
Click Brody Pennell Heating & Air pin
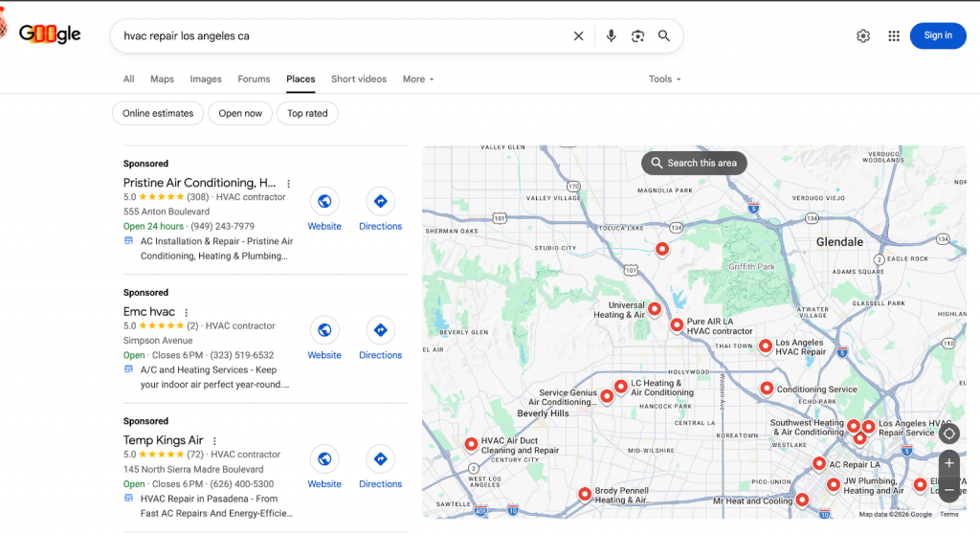pos(585,495)
